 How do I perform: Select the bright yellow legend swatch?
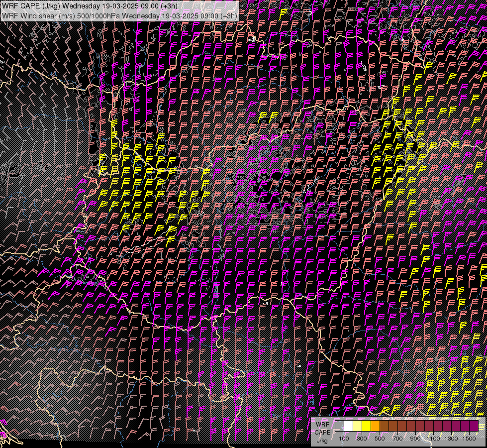(367, 426)
